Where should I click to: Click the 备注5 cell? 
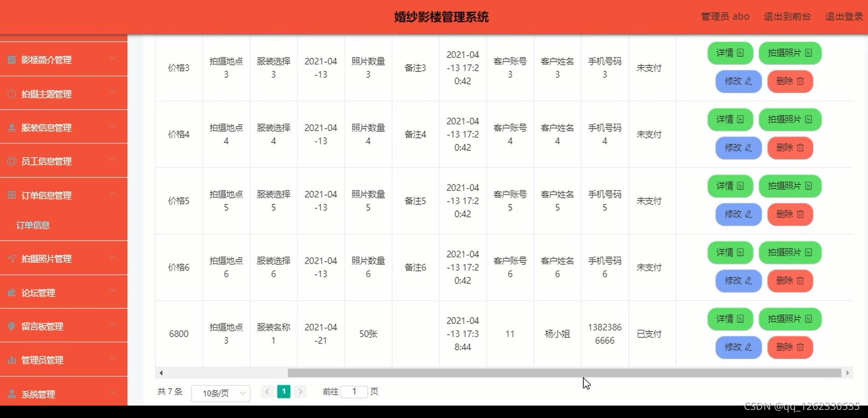415,201
